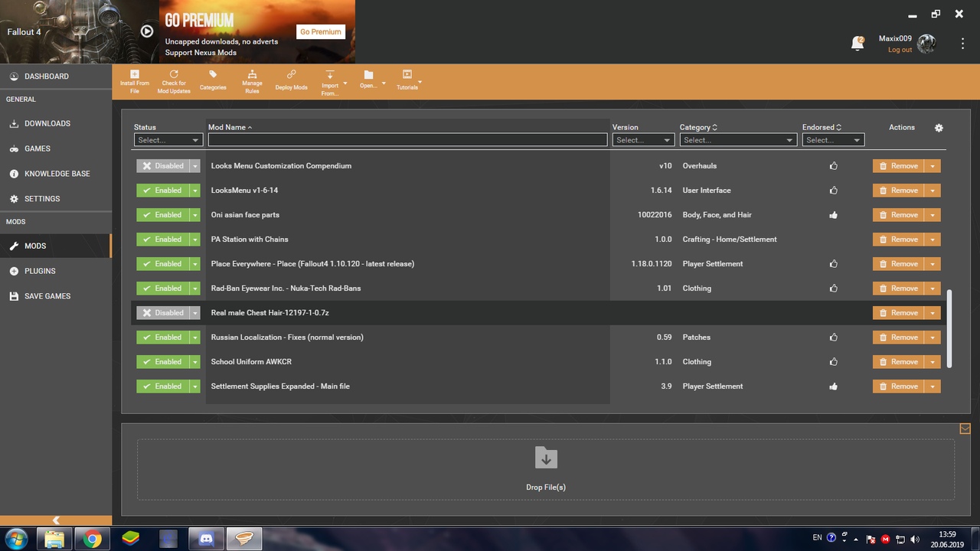The image size is (980, 551).
Task: Expand status options for School Uniform AWKCR
Action: 195,362
